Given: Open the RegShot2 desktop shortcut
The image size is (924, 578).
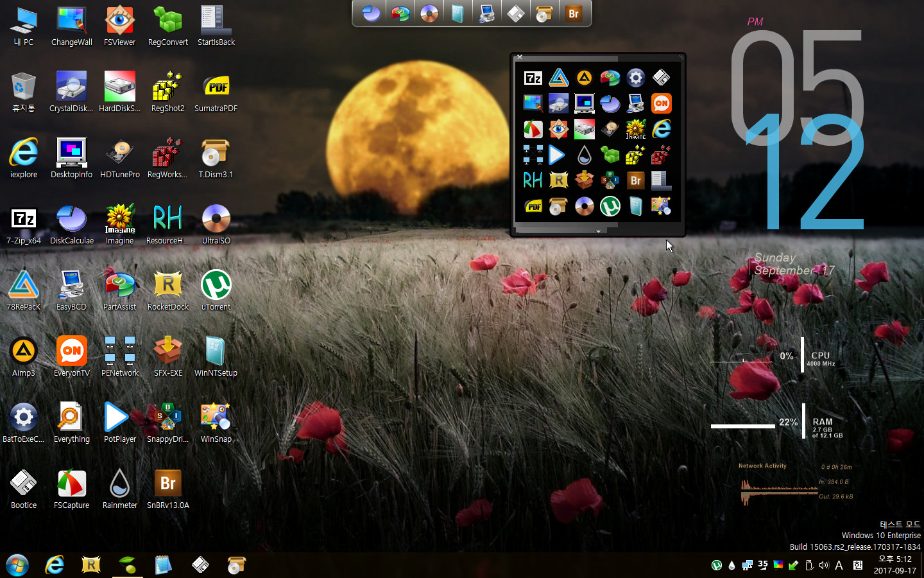Looking at the screenshot, I should pyautogui.click(x=168, y=92).
